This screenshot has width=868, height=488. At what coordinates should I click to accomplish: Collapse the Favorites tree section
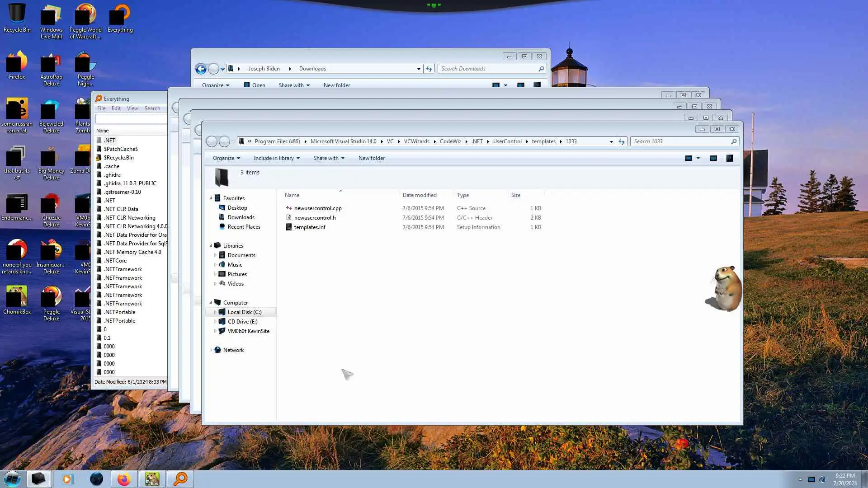(211, 198)
